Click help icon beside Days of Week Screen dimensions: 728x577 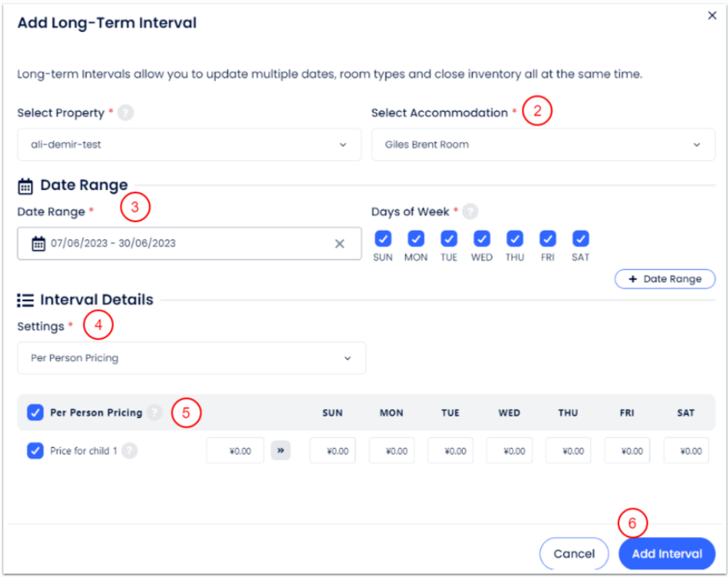tap(470, 212)
